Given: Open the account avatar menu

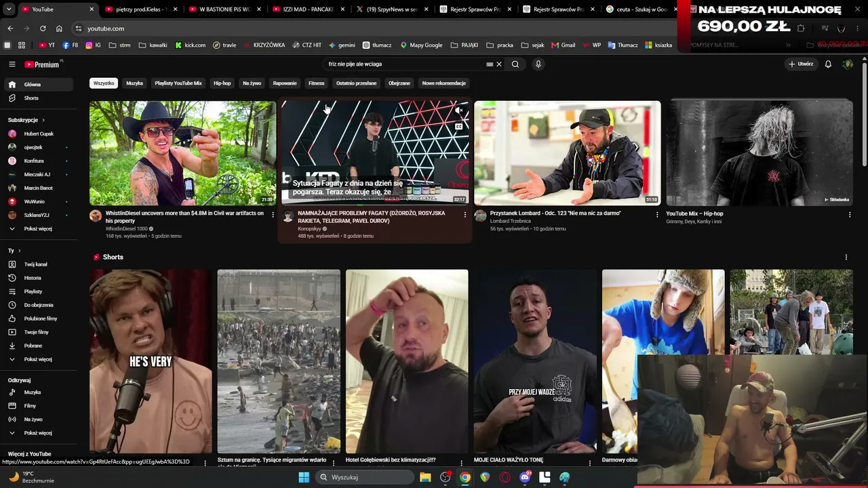Looking at the screenshot, I should point(848,64).
